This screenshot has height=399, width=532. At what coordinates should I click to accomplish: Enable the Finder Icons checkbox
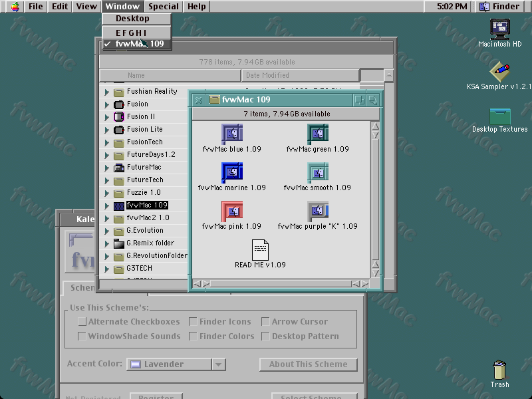coord(193,321)
